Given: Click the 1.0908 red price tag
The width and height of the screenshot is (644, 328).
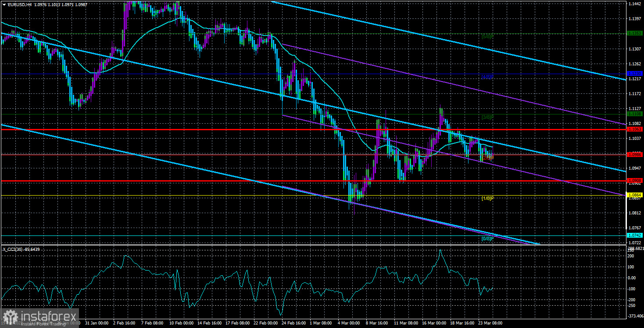Looking at the screenshot, I should (x=635, y=181).
